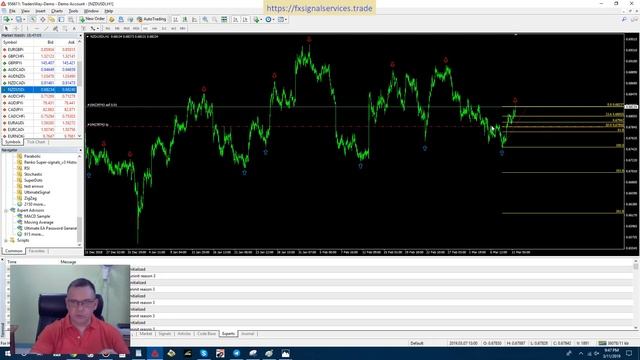Open the Profiles toolbar icon
The height and width of the screenshot is (360, 640).
19,19
